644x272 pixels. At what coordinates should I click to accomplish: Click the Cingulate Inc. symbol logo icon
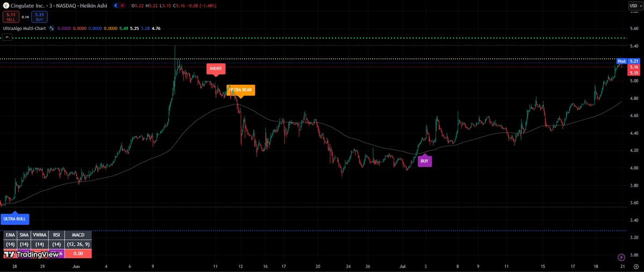[x=6, y=6]
